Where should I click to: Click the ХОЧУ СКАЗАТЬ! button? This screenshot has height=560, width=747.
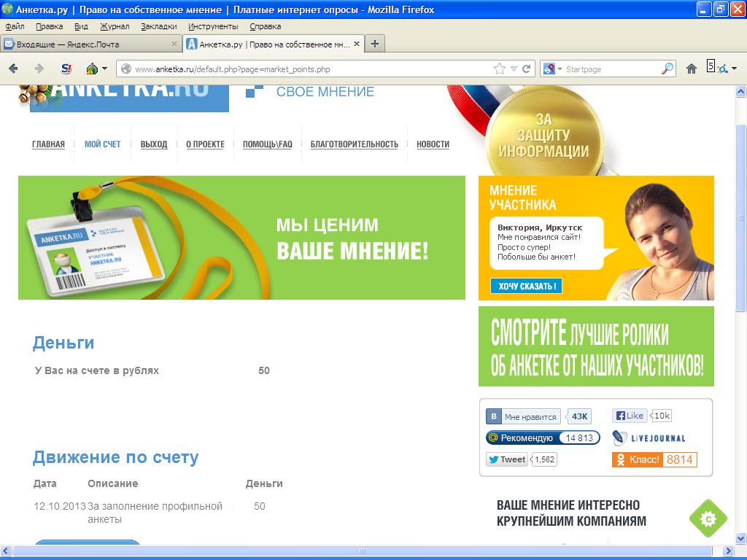[526, 286]
